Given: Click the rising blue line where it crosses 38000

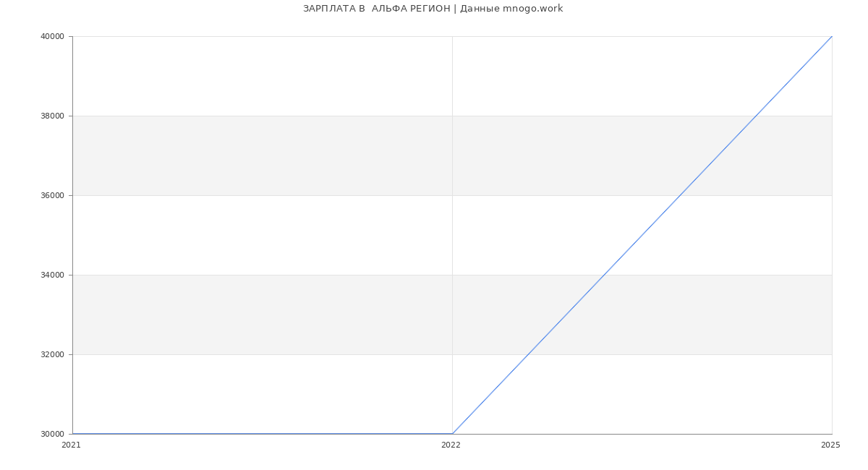Looking at the screenshot, I should pos(756,116).
